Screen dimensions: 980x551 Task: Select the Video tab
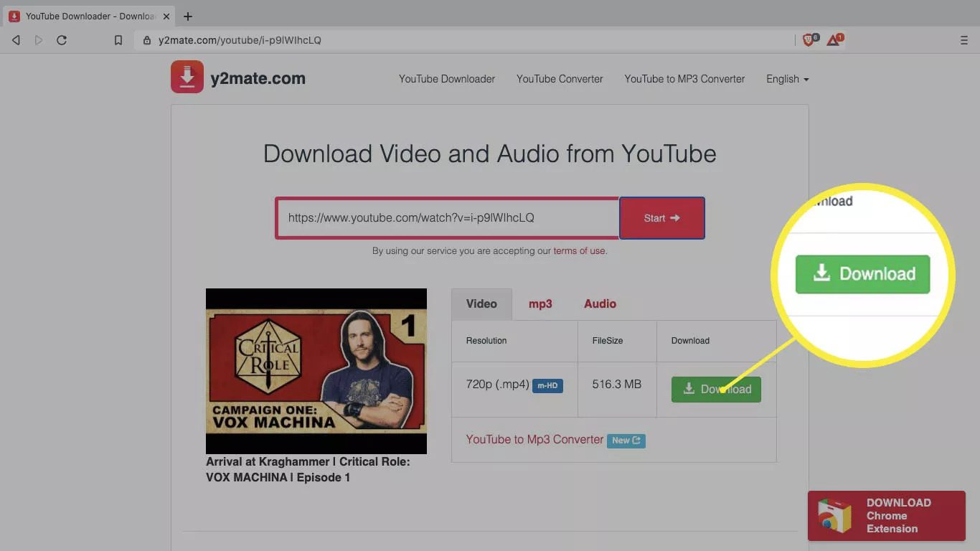point(481,303)
